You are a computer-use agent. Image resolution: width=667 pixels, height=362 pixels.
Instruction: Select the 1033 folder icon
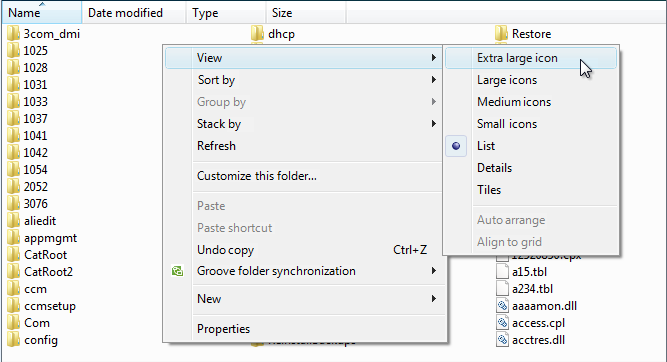click(13, 102)
